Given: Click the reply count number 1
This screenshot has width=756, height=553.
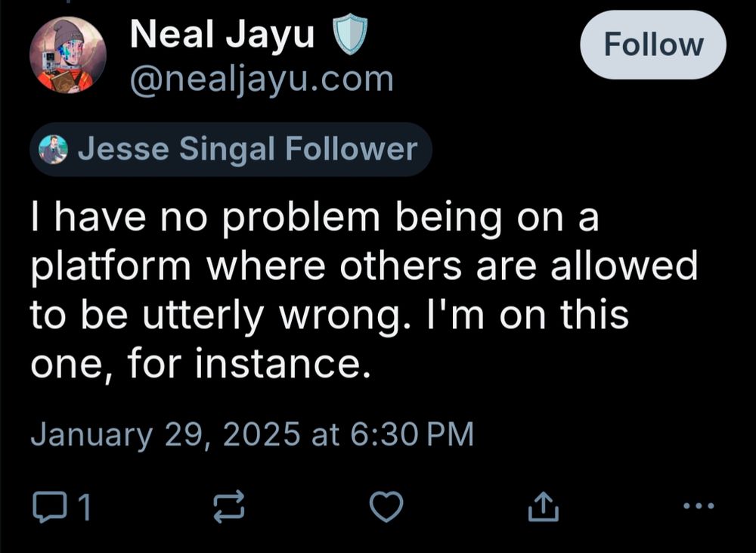Looking at the screenshot, I should coord(85,508).
